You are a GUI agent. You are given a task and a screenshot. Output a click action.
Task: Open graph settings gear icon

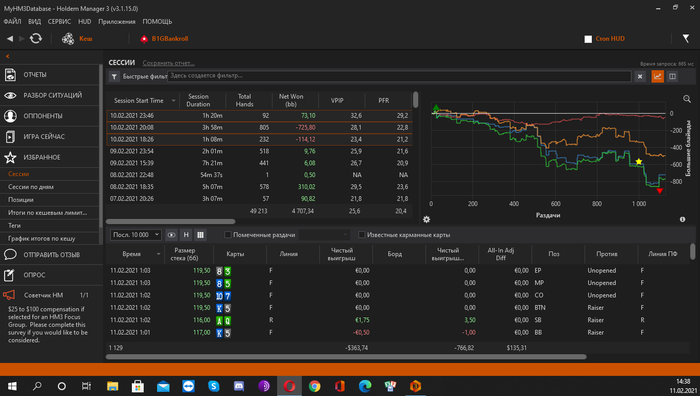click(426, 219)
